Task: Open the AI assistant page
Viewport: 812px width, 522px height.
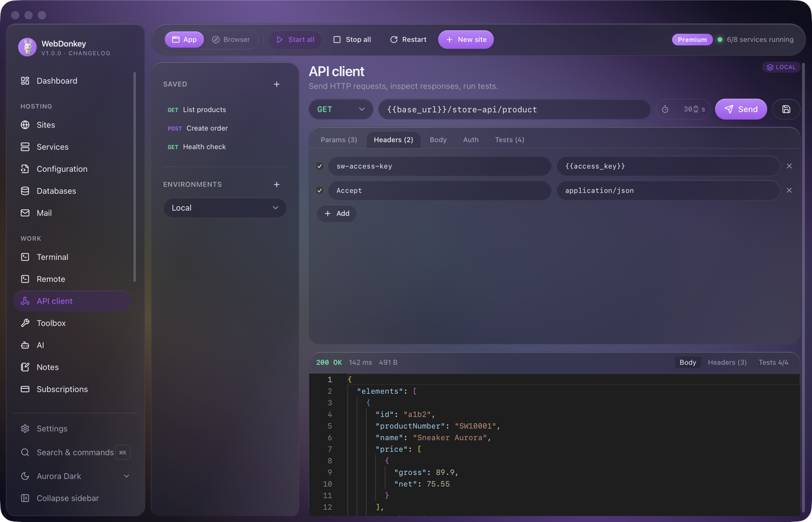Action: tap(72, 345)
